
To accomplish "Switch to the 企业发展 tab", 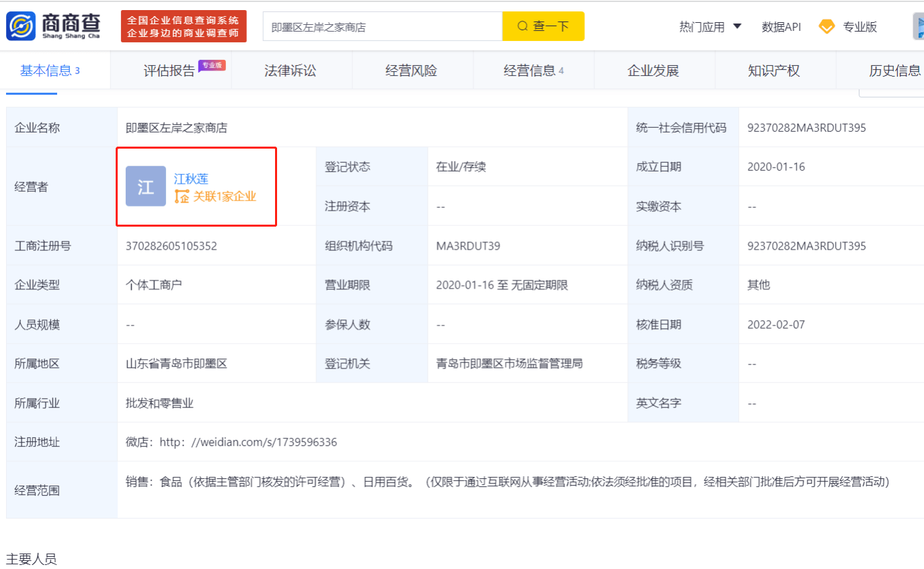I will [x=653, y=71].
